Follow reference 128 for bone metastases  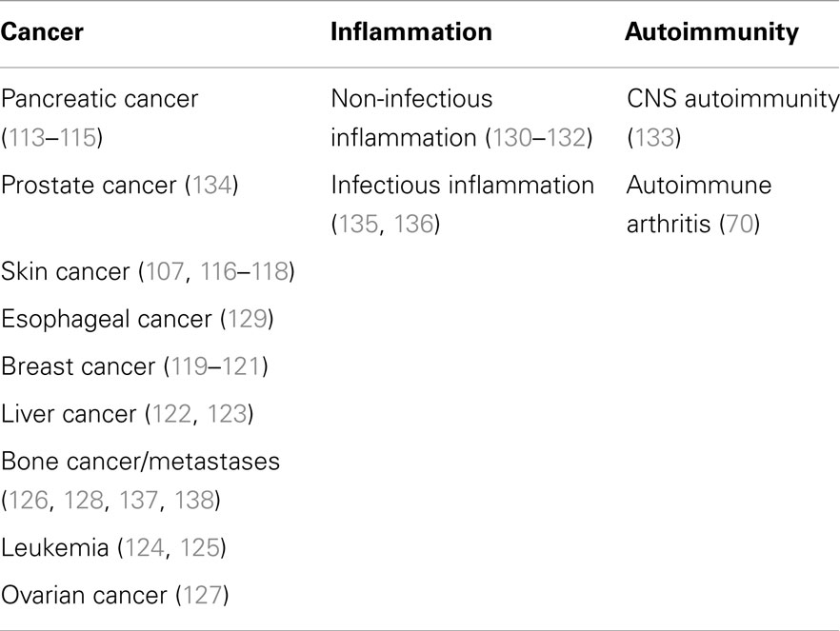point(84,500)
